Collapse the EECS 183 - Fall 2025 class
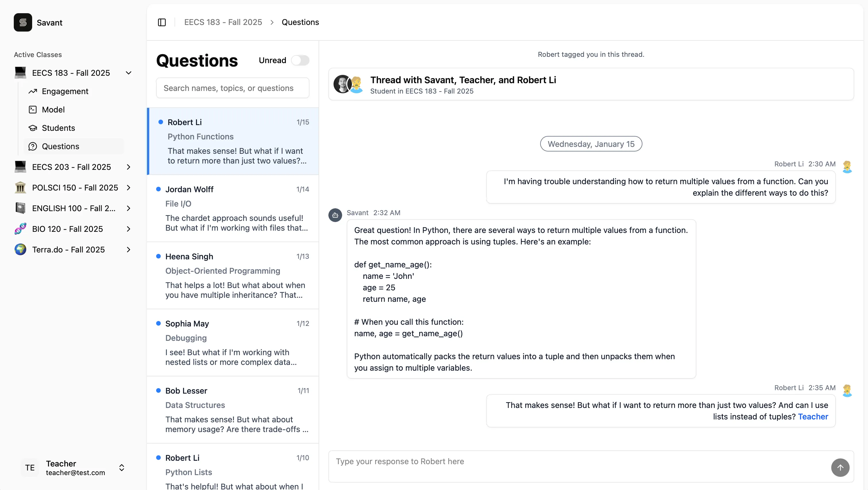Image resolution: width=868 pixels, height=490 pixels. (x=128, y=73)
